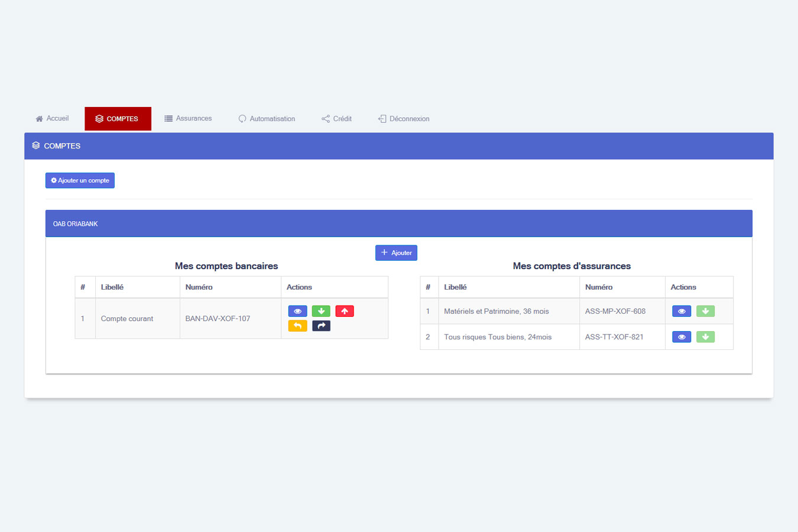
Task: Click yellow undo-arrow button for Compte courant
Action: [297, 326]
